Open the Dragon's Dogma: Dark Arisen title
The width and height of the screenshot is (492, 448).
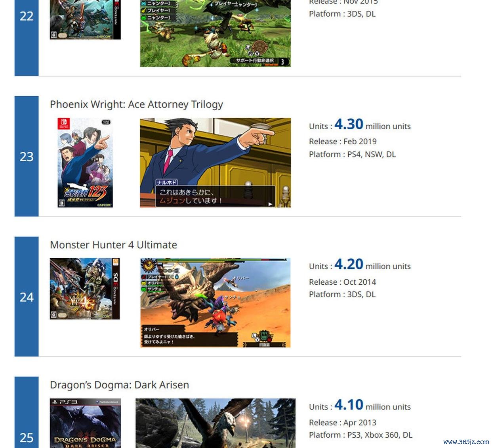pyautogui.click(x=119, y=385)
